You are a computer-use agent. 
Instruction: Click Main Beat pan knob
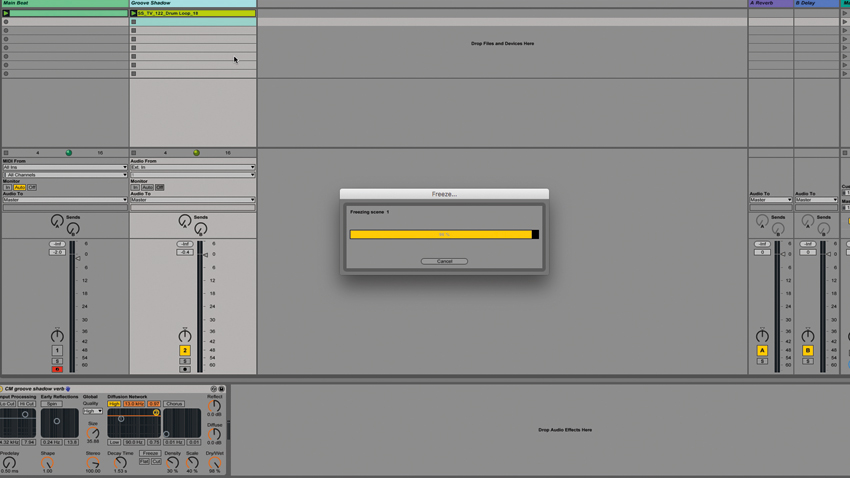57,335
